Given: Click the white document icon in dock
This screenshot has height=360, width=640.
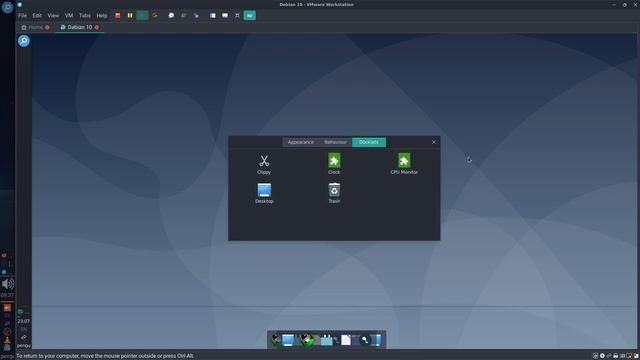Looking at the screenshot, I should [346, 340].
